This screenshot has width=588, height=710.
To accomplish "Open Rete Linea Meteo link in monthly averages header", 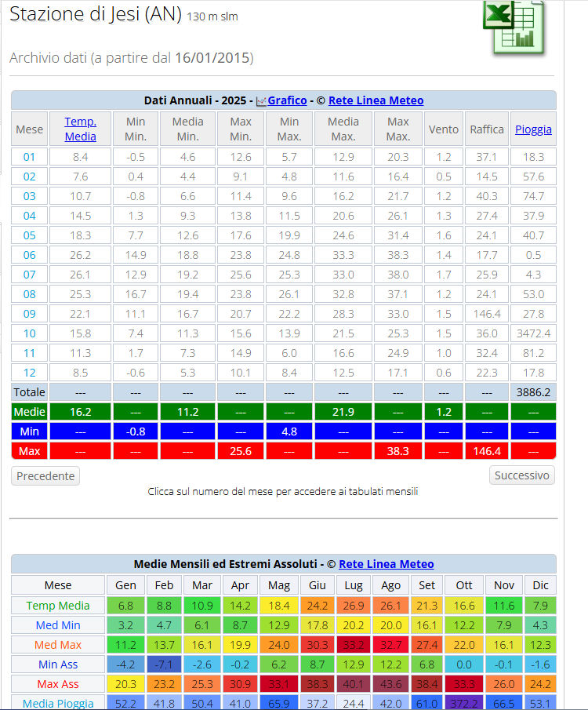I will pos(386,564).
